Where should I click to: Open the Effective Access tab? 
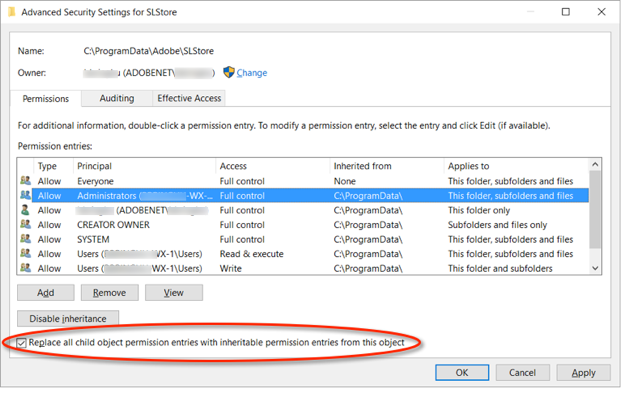pos(189,98)
